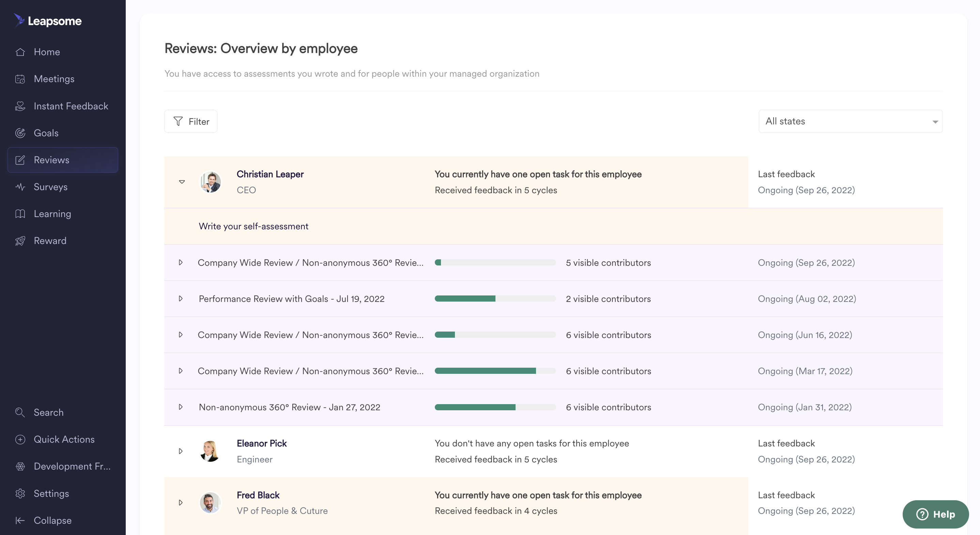The width and height of the screenshot is (980, 535).
Task: Click progress bar for Non-anonymous 360° Review Jan 27
Action: point(495,407)
